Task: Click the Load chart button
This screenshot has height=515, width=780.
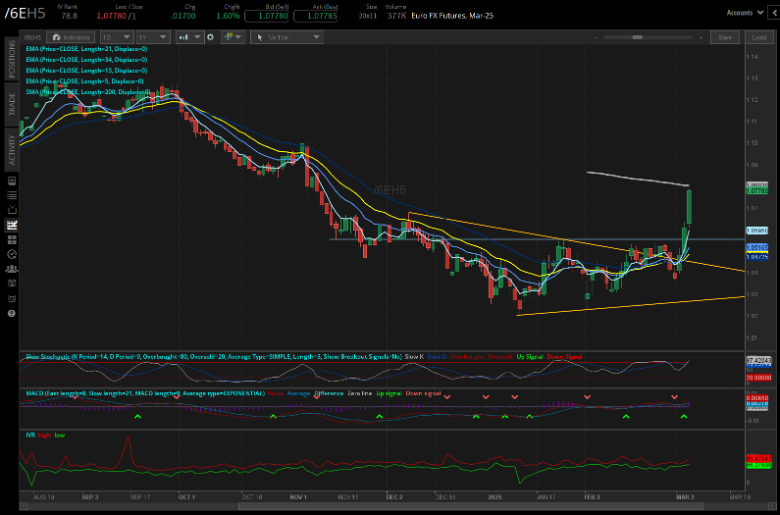Action: [759, 37]
